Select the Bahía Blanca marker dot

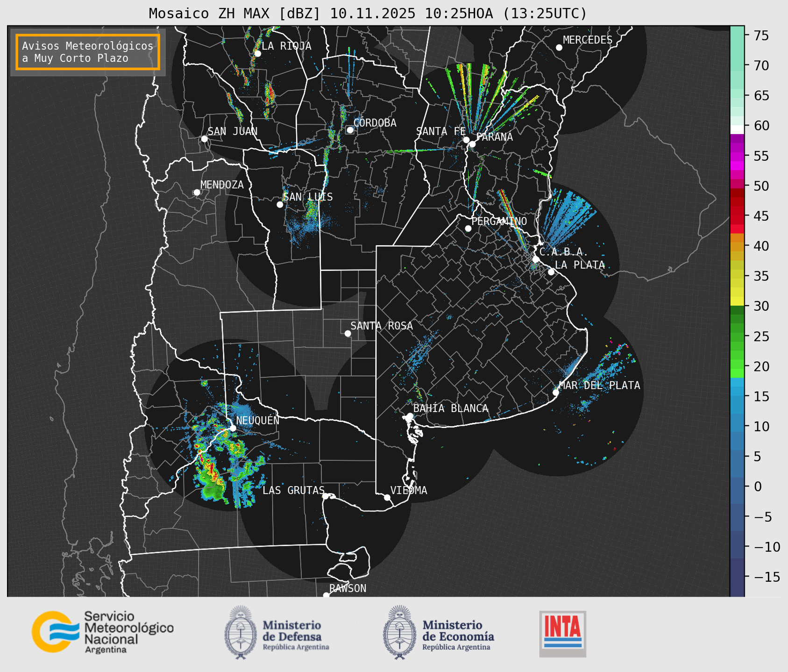coord(410,416)
